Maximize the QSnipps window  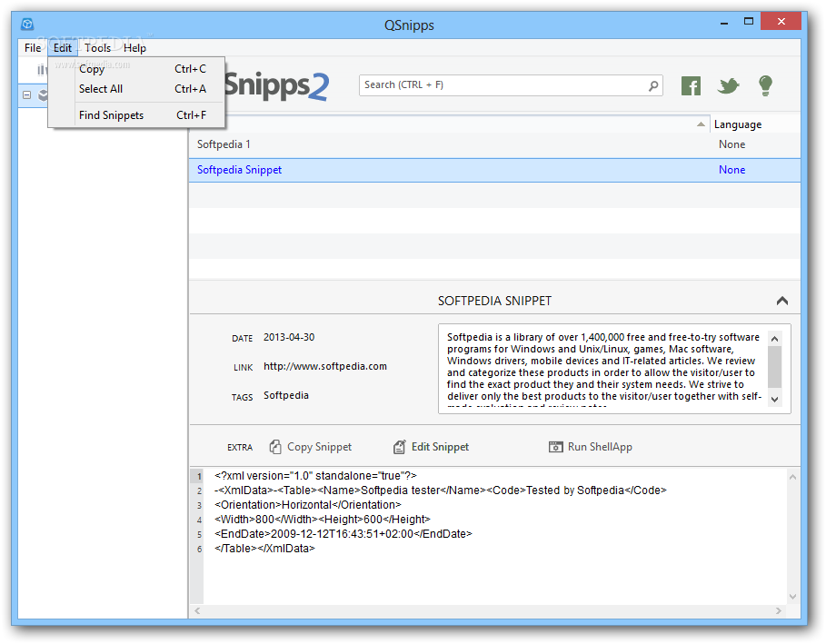(x=748, y=22)
